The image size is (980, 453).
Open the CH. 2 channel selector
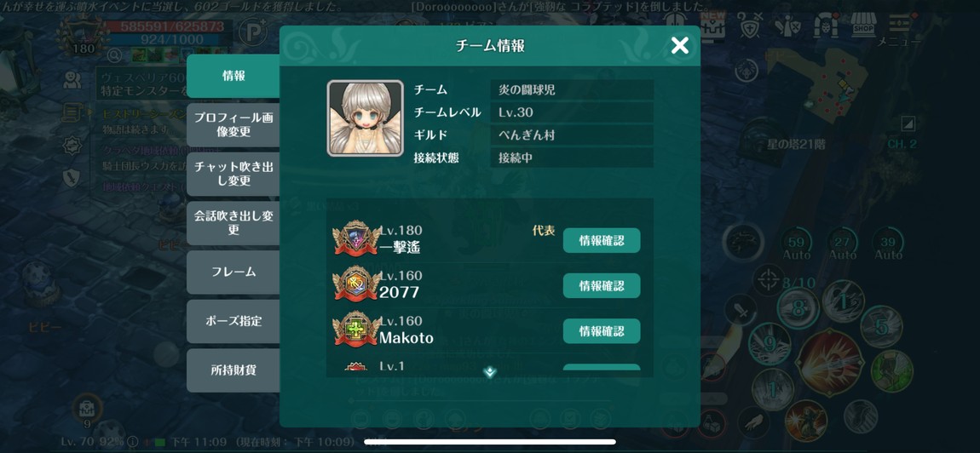[x=902, y=145]
